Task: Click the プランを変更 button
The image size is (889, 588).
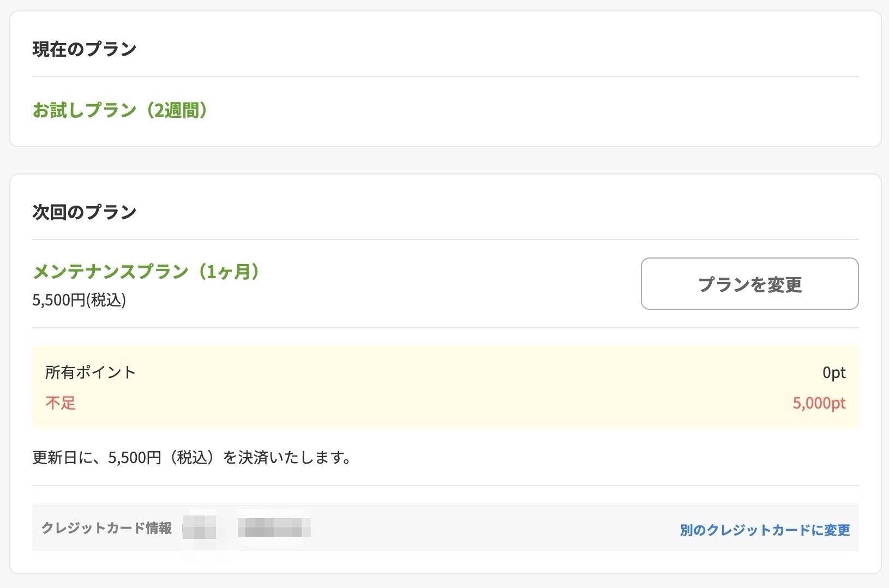Action: 749,284
